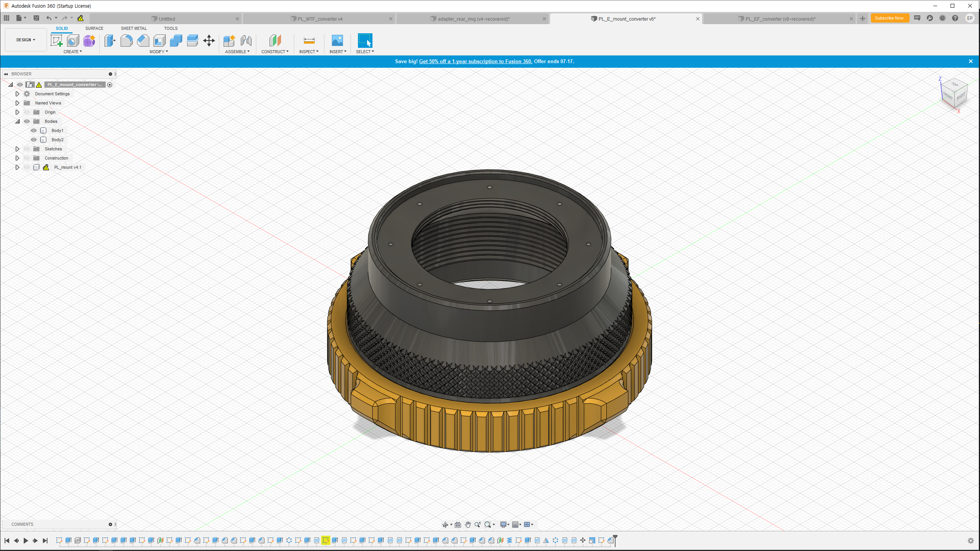Switch to the SURFACE tab

click(x=94, y=28)
